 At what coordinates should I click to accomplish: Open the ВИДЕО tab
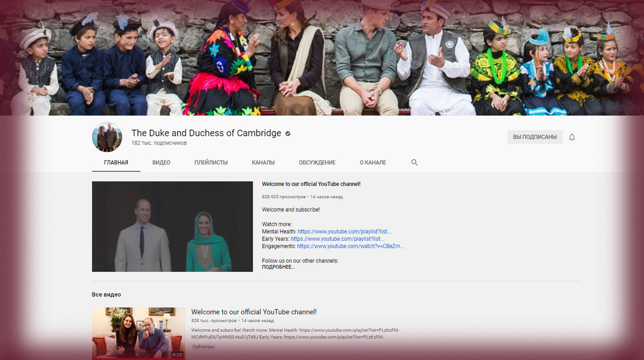coord(161,162)
